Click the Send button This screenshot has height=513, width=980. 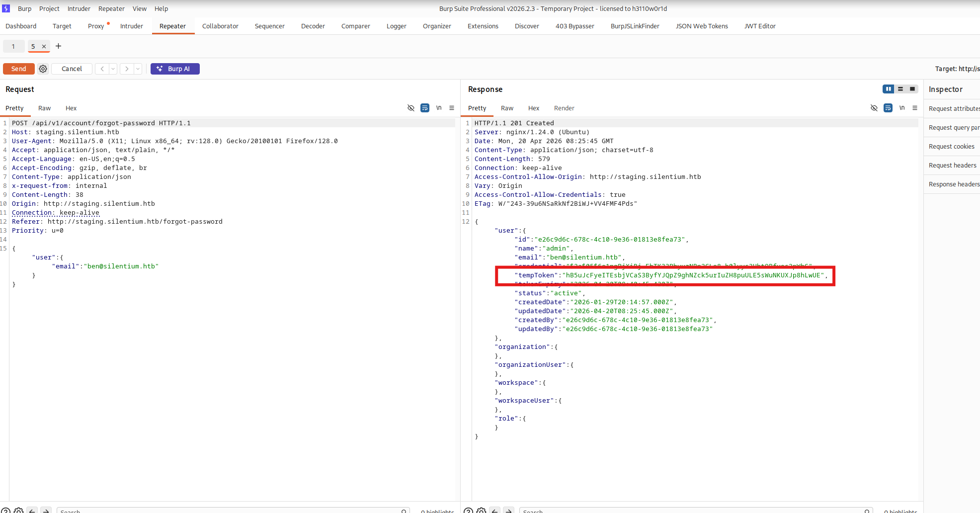(x=19, y=69)
